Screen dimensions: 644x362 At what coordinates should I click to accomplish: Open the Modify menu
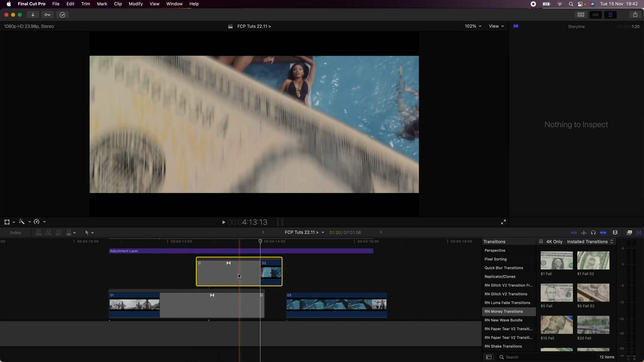(136, 4)
